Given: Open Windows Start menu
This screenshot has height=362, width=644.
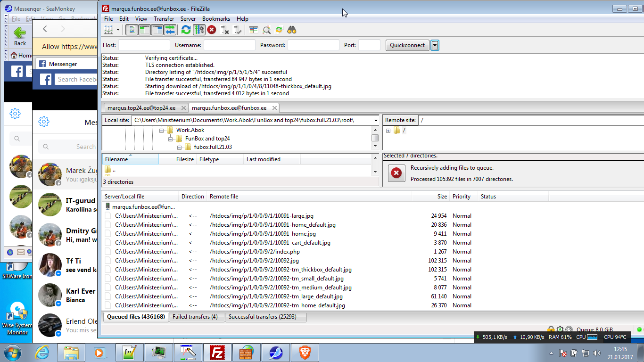Looking at the screenshot, I should [12, 353].
